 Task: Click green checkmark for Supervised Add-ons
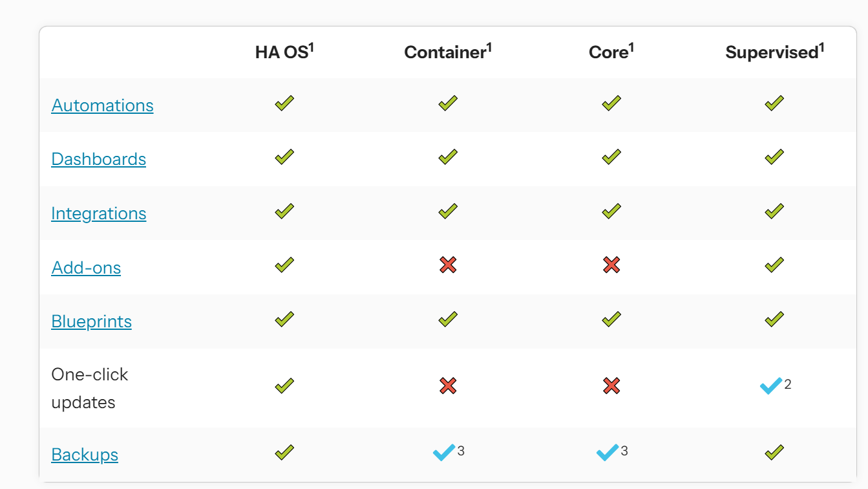tap(774, 265)
